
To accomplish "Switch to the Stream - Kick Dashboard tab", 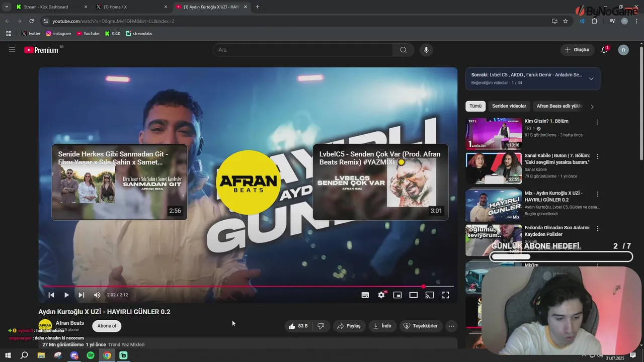I will point(51,7).
